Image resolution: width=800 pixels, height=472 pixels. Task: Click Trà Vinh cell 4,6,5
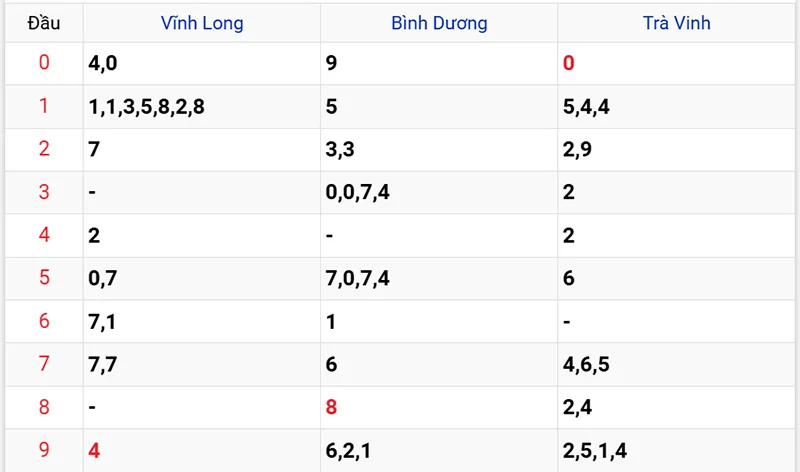(586, 364)
